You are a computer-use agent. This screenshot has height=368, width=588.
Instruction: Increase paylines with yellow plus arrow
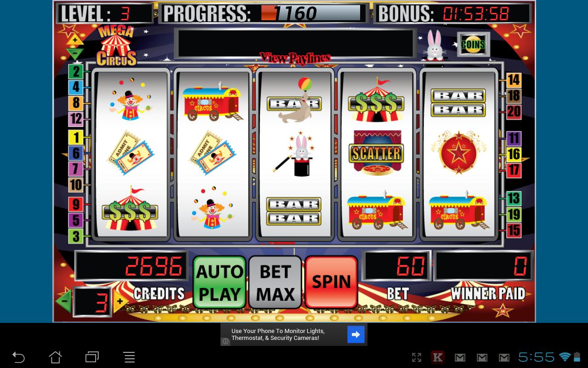click(75, 41)
